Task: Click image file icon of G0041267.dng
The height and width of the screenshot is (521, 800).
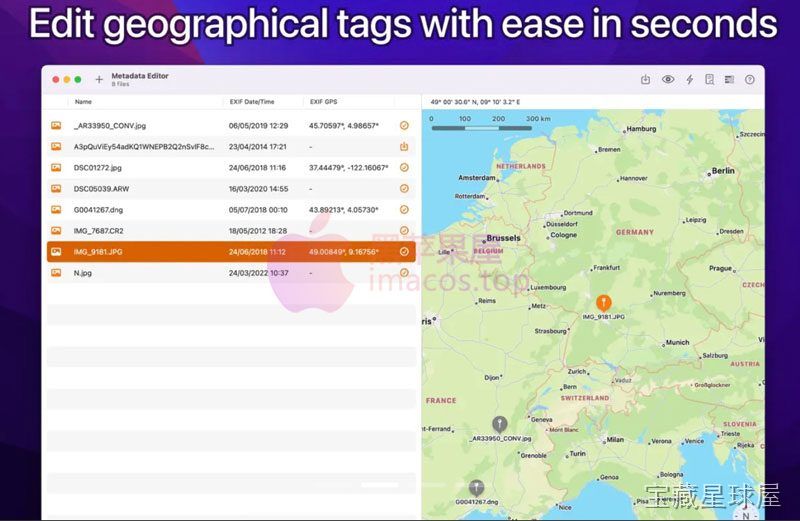Action: pyautogui.click(x=56, y=210)
